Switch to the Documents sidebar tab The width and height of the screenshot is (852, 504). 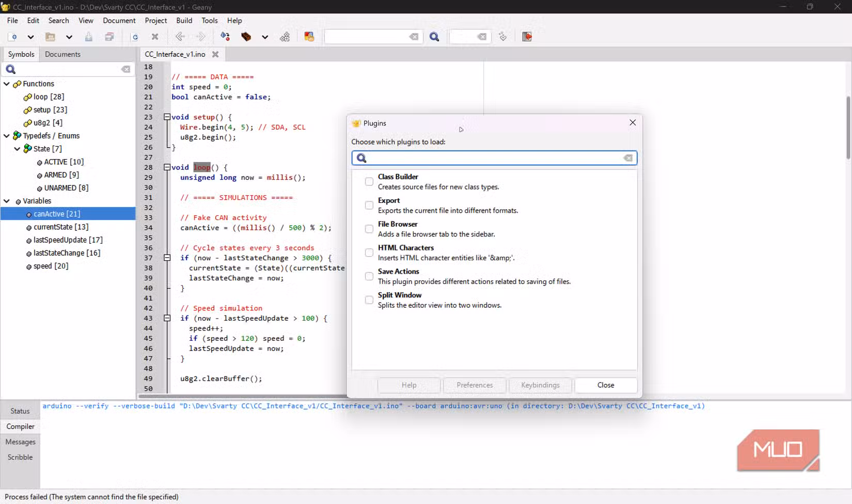pyautogui.click(x=62, y=54)
